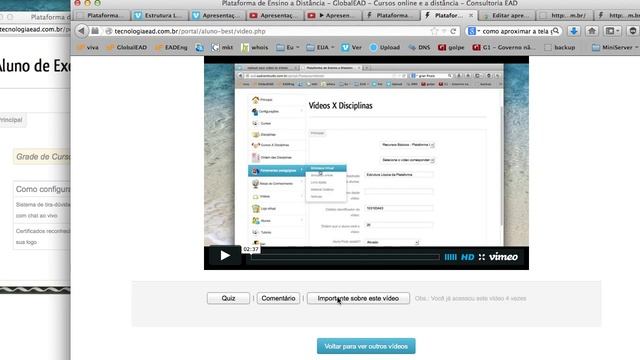Open the mkt bookmark
This screenshot has height=360, width=640.
point(222,47)
